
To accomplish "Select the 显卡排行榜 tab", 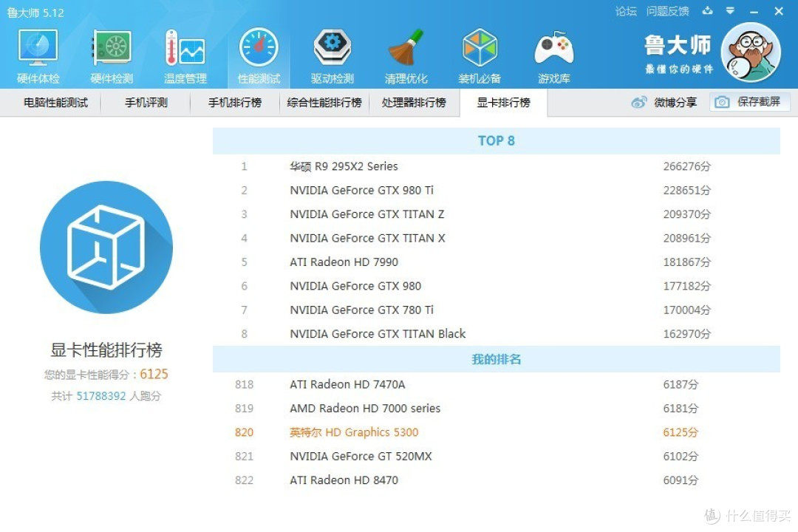I will coord(503,103).
